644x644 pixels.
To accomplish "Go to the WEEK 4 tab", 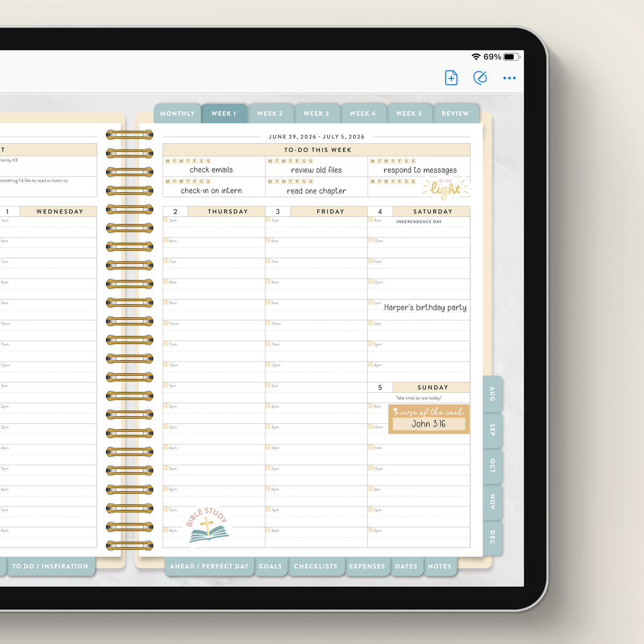I will (x=363, y=113).
